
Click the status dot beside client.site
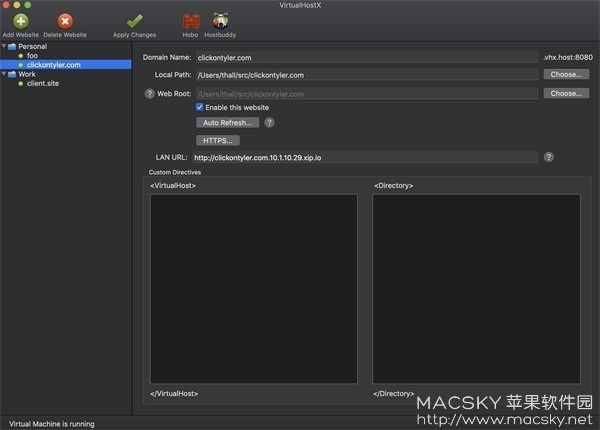point(21,83)
